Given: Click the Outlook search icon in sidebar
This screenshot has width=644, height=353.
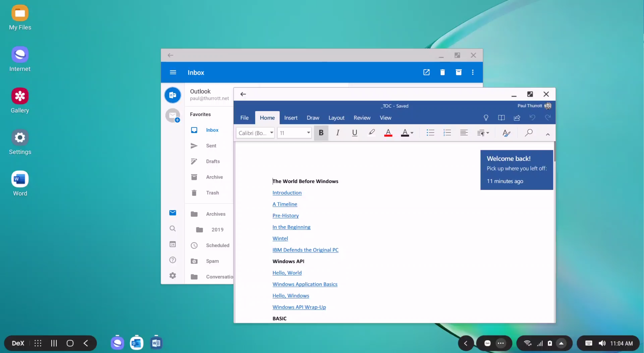Looking at the screenshot, I should tap(173, 229).
